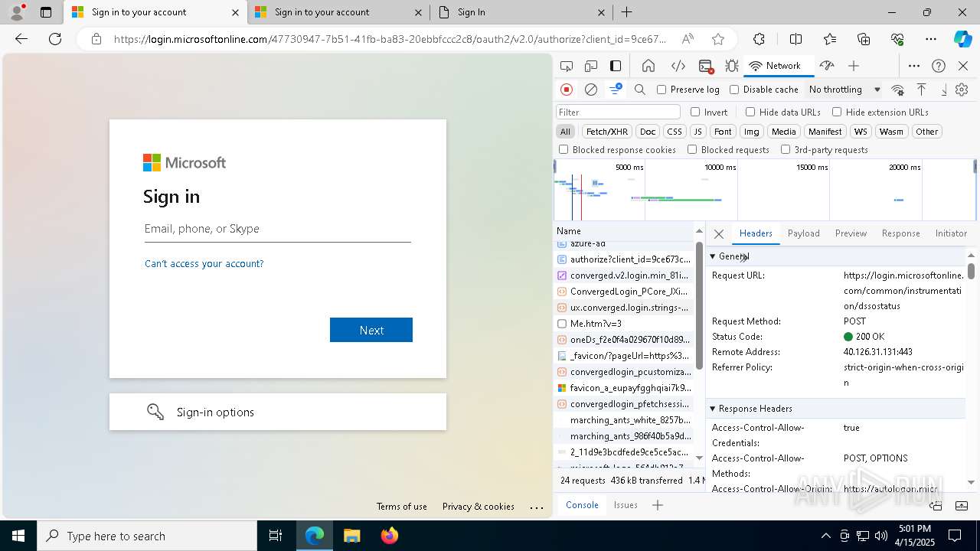
Task: Open the Sources bug icon panel
Action: (x=732, y=66)
